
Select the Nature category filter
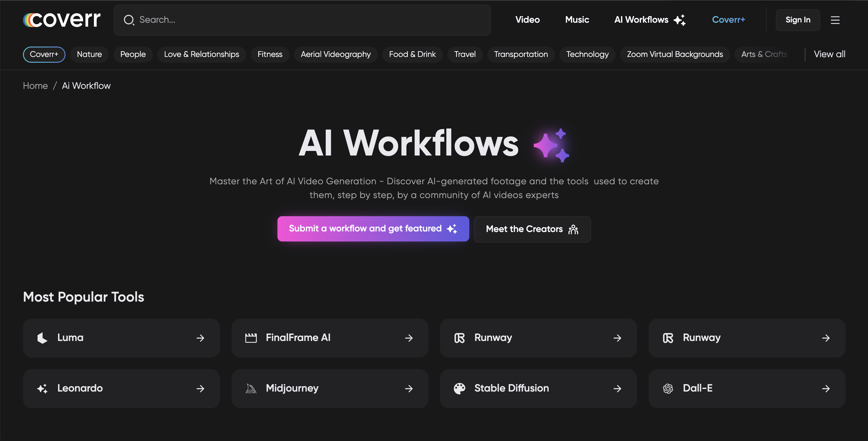coord(89,55)
